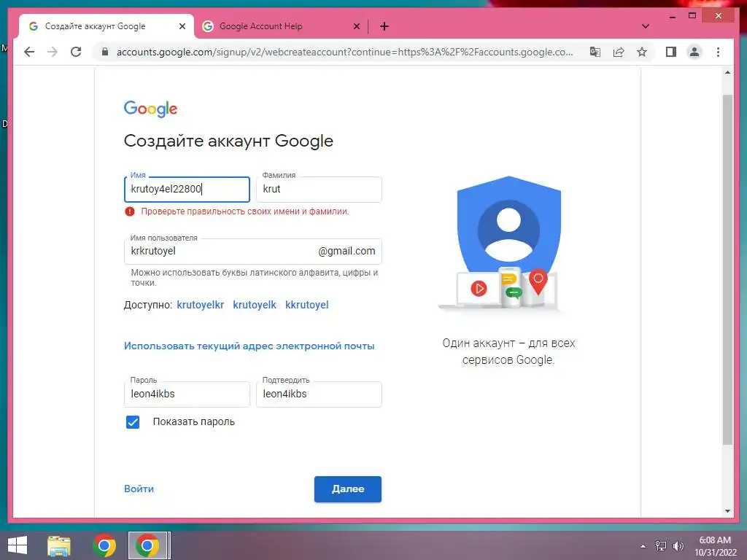Image resolution: width=747 pixels, height=560 pixels.
Task: Share this page icon
Action: click(619, 52)
